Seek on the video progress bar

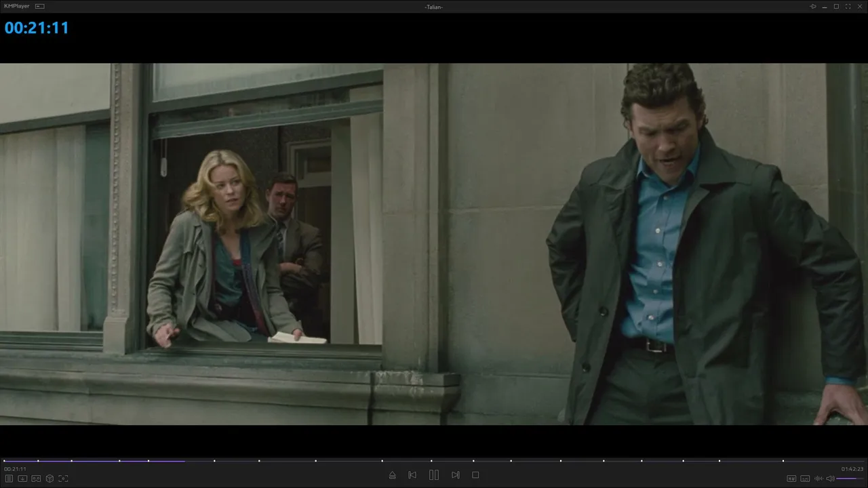coord(434,461)
